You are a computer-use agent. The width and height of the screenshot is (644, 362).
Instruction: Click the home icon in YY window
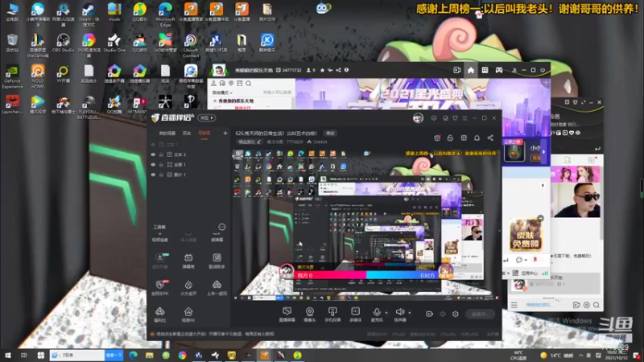pyautogui.click(x=471, y=70)
